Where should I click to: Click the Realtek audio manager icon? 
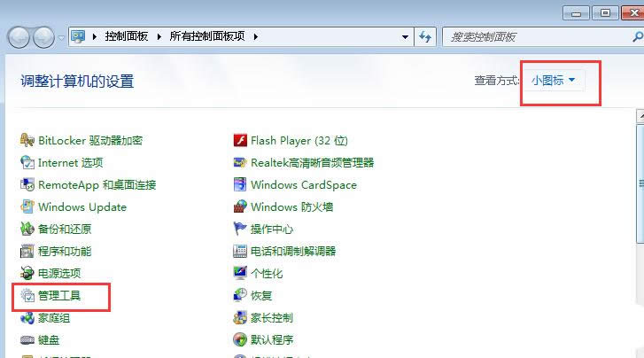click(240, 162)
